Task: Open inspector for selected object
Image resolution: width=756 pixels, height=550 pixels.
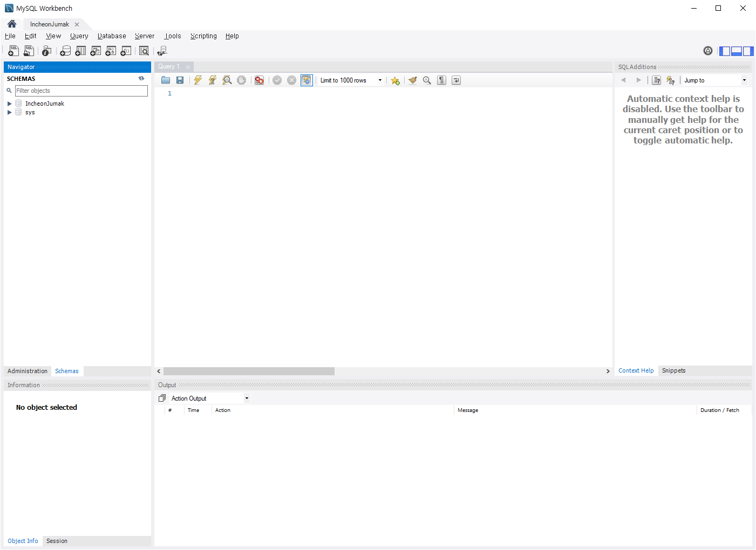Action: [x=47, y=51]
